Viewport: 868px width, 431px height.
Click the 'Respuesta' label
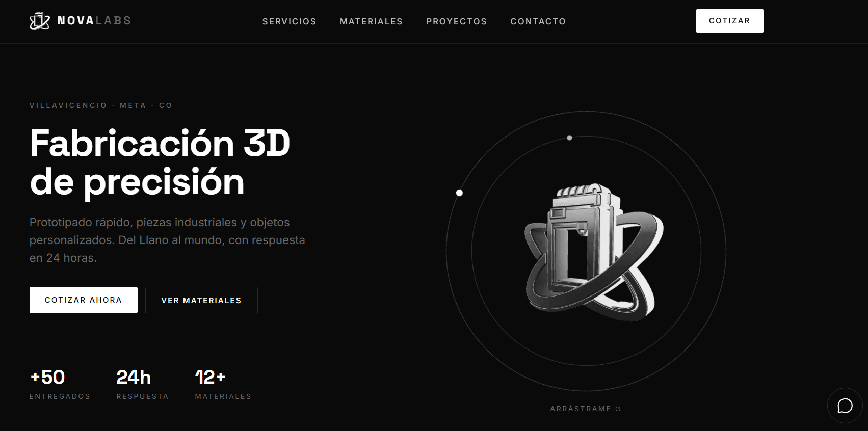[142, 396]
